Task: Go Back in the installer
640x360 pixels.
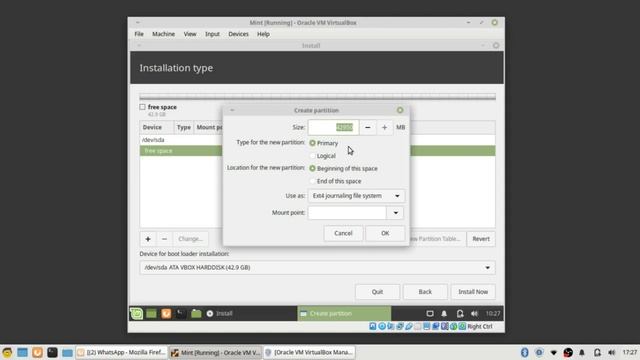Action: click(425, 292)
